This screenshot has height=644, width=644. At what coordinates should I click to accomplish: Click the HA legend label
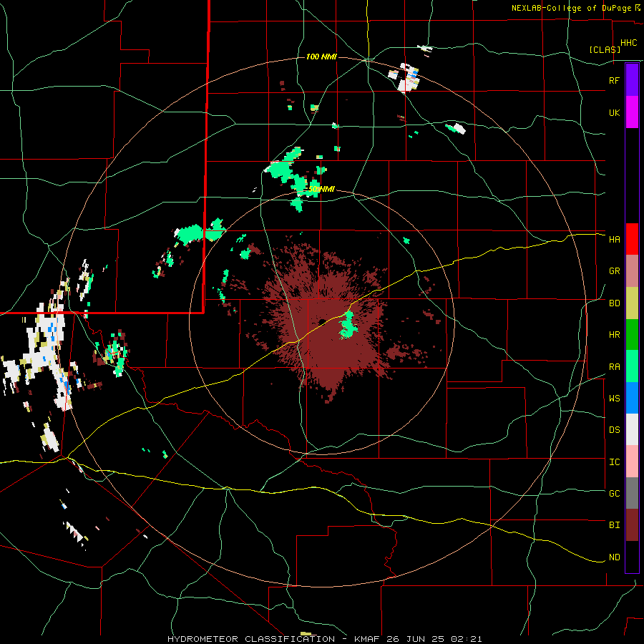pyautogui.click(x=614, y=240)
